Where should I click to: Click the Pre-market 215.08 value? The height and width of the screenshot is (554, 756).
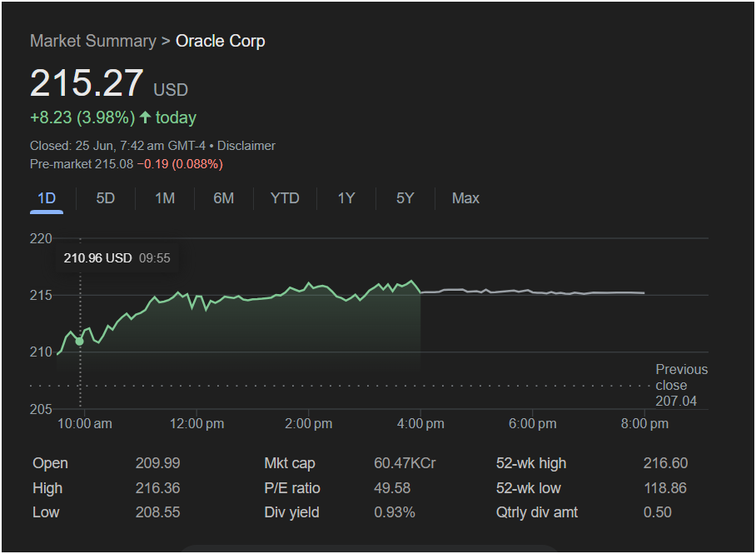(x=82, y=164)
